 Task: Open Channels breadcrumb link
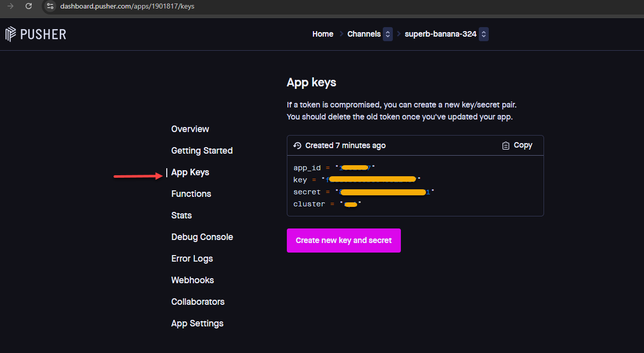point(364,34)
